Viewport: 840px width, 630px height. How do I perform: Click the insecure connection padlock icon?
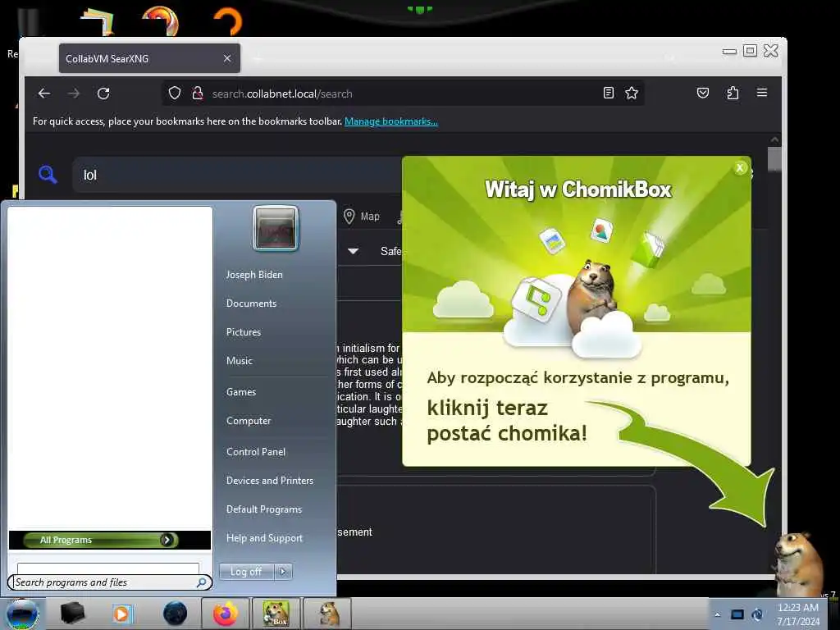[x=198, y=94]
